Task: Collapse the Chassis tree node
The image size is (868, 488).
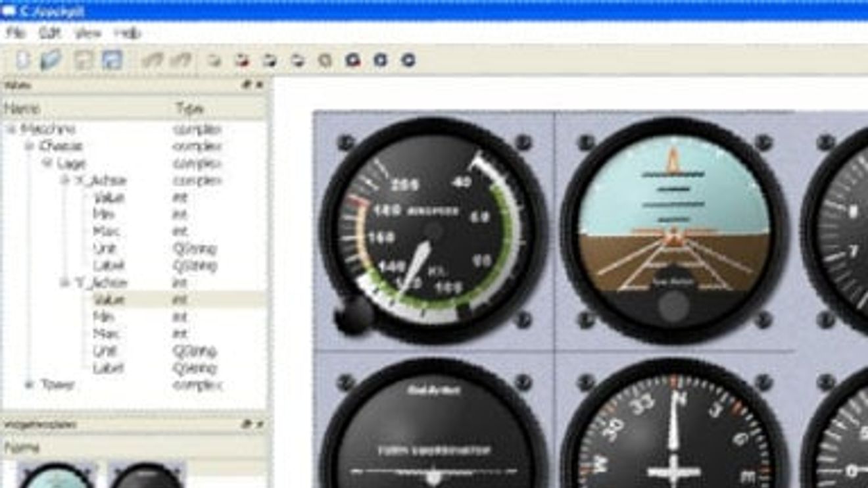Action: 29,146
